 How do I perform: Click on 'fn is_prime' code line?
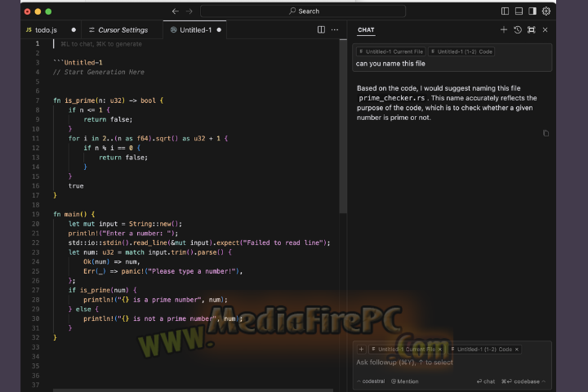click(x=109, y=100)
